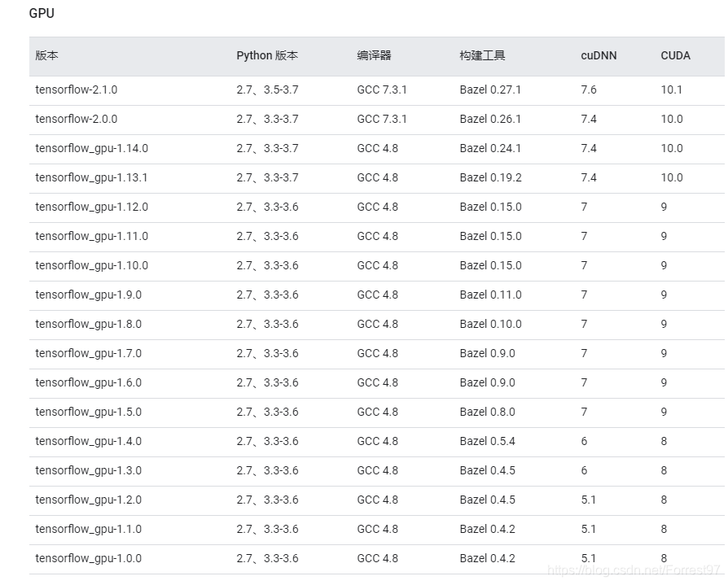The image size is (728, 585).
Task: Click the 构建工具 column header
Action: coord(482,55)
